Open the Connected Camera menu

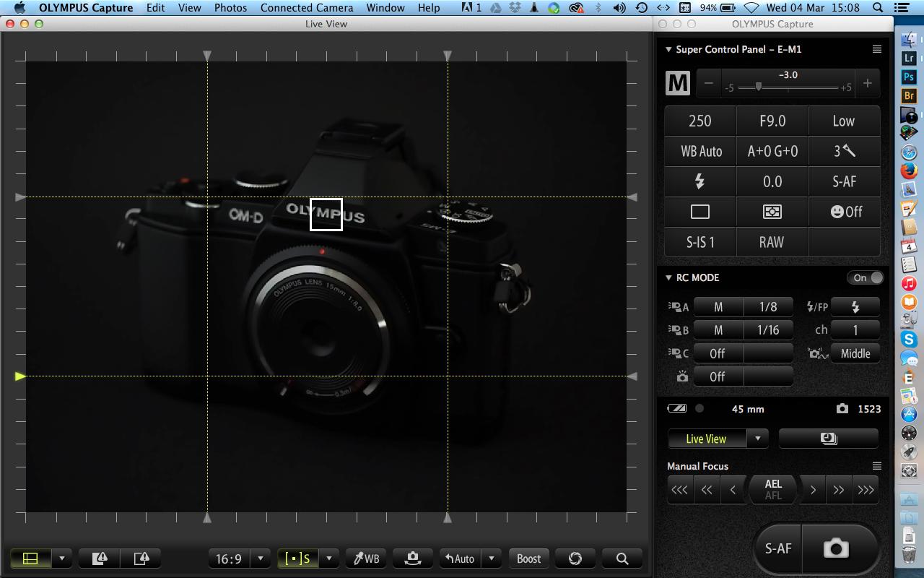tap(307, 8)
